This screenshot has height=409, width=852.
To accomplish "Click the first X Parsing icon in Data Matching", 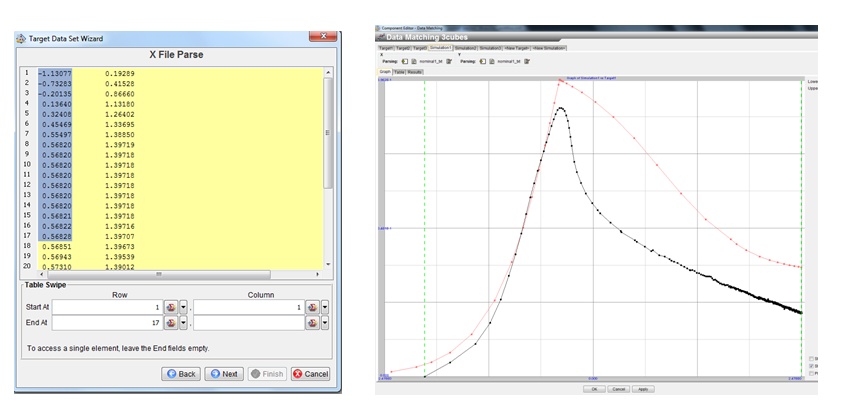I will (405, 61).
